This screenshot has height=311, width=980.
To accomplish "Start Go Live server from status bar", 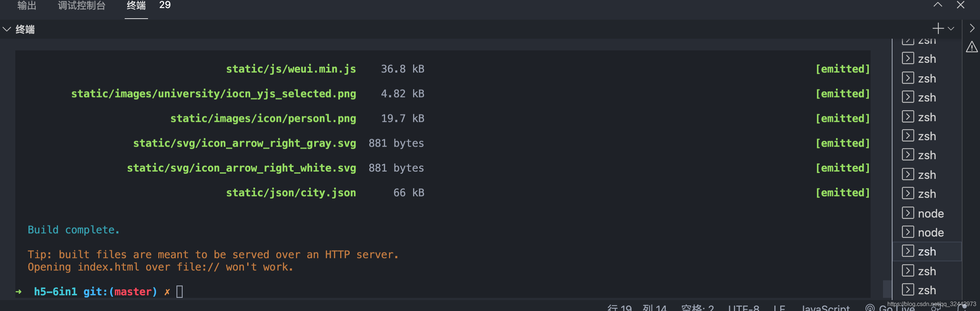I will pos(890,308).
